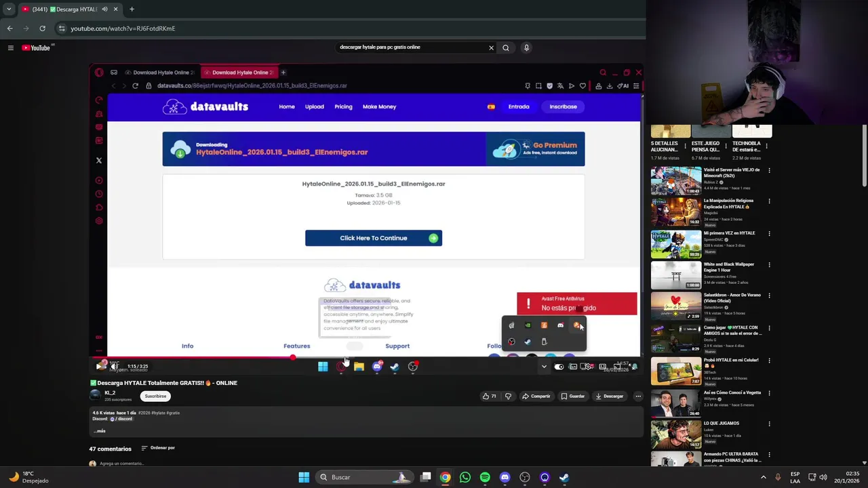This screenshot has width=868, height=488.
Task: Open the Armando PC ULTRA BARATA video title
Action: click(x=731, y=457)
